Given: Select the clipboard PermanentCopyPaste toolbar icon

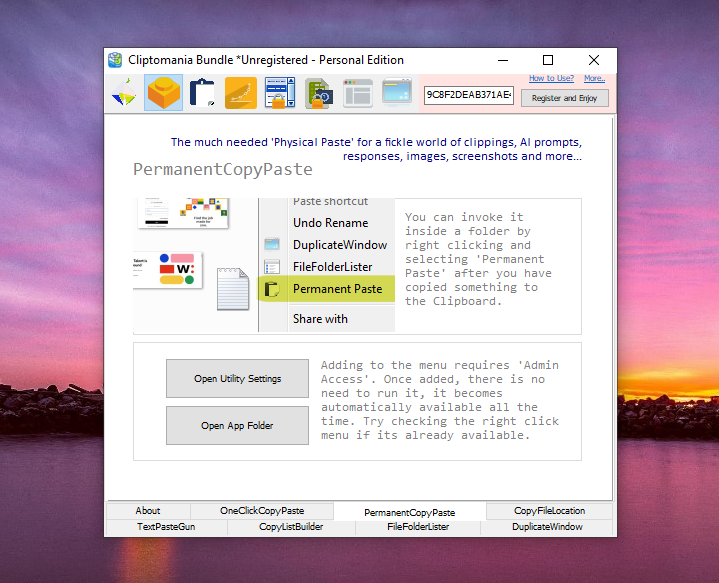Looking at the screenshot, I should [x=202, y=93].
